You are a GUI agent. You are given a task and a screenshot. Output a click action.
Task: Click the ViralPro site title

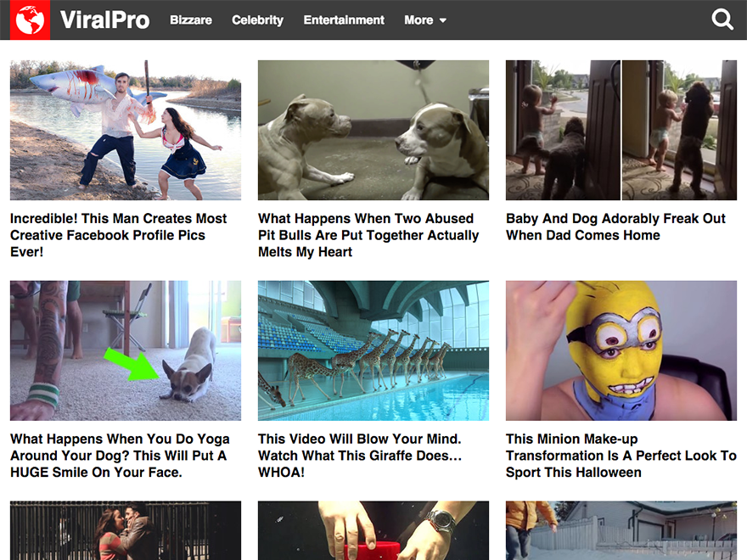pyautogui.click(x=104, y=20)
